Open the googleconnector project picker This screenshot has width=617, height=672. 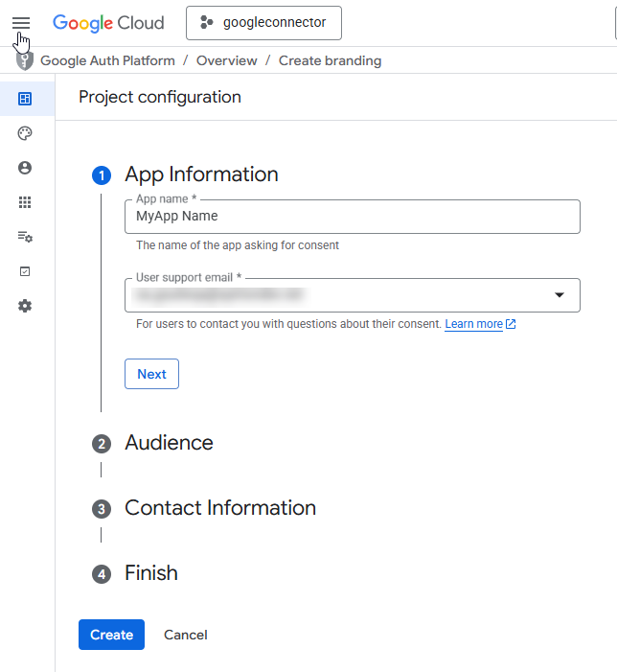pyautogui.click(x=263, y=23)
